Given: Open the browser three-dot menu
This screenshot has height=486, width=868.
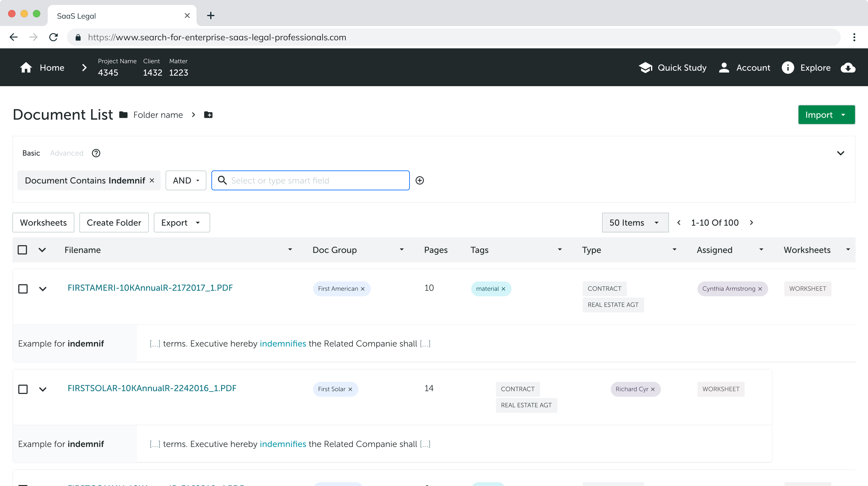Looking at the screenshot, I should [x=854, y=37].
